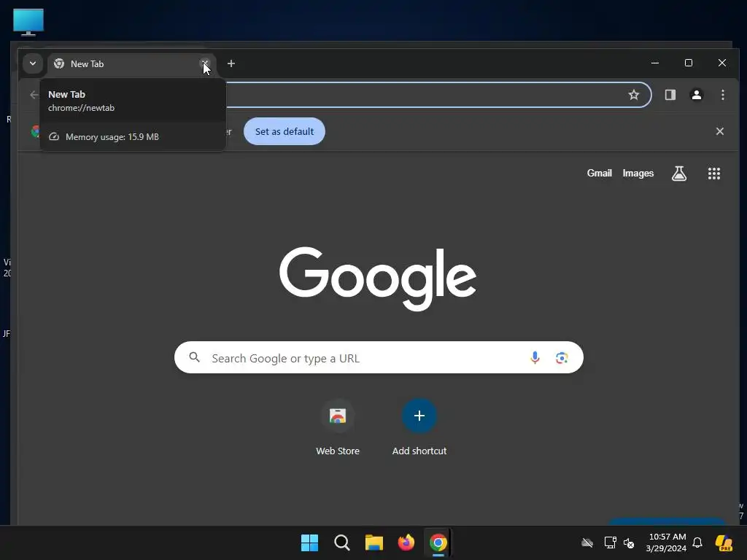This screenshot has height=560, width=747.
Task: Open File Explorer from taskbar
Action: (x=374, y=542)
